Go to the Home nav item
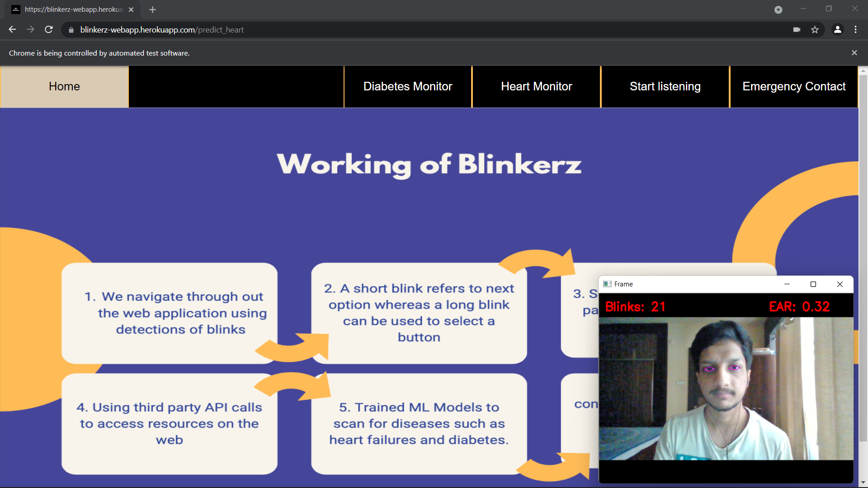 [64, 86]
